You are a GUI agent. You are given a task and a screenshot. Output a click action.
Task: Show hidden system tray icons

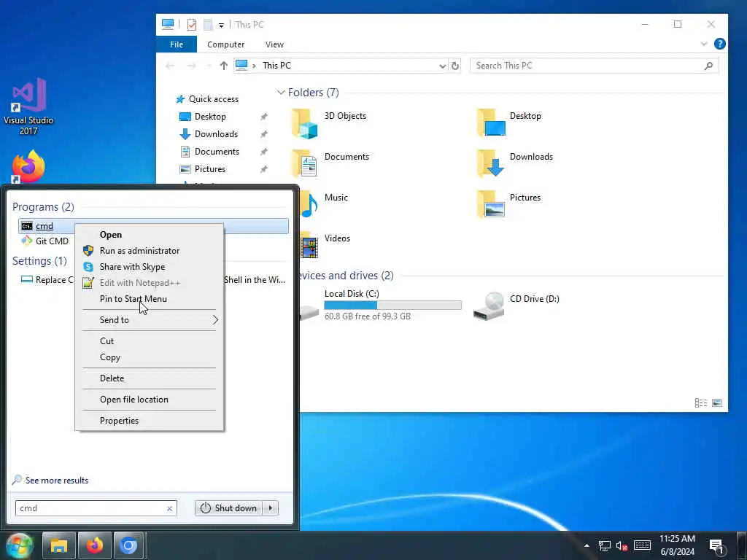[587, 545]
